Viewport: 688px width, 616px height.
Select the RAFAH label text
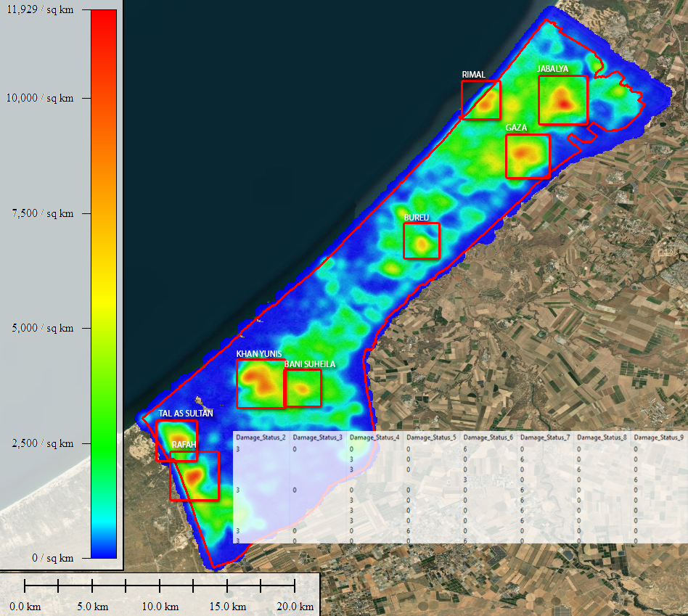coord(184,444)
